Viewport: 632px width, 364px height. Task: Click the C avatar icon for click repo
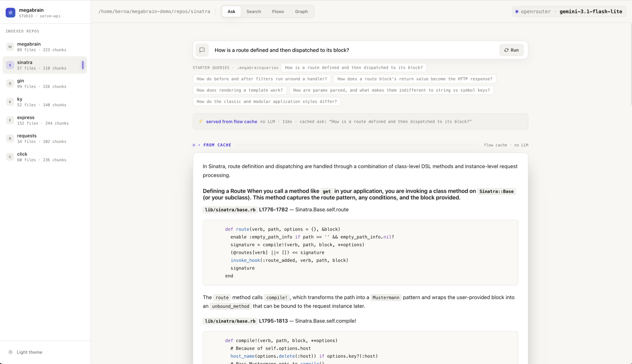coord(10,157)
